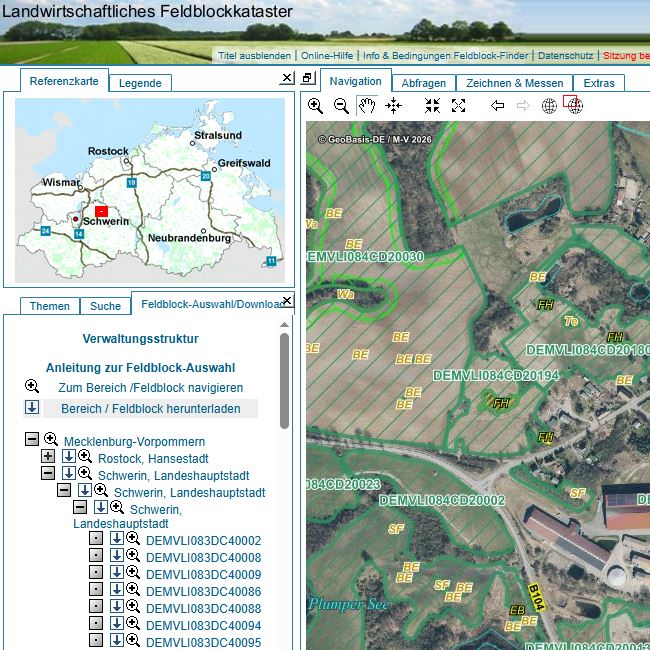
Task: Download Rostock, Hansestadt area
Action: click(x=69, y=456)
